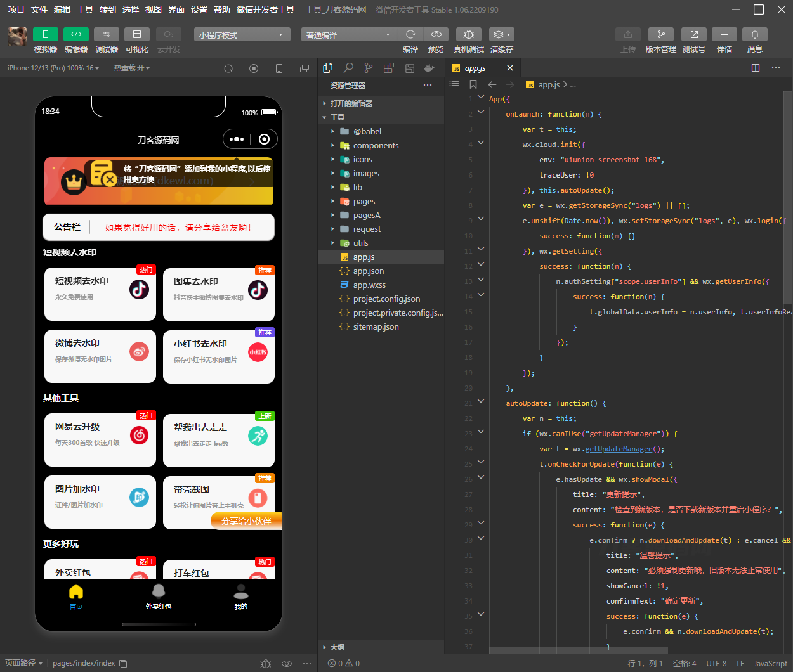Tap the 短视频去水印 card in simulator
This screenshot has width=793, height=672.
click(x=100, y=294)
